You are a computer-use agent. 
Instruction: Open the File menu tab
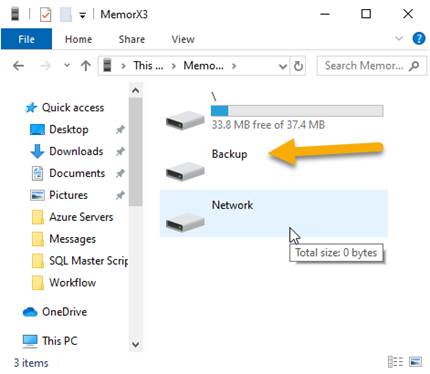pos(26,39)
